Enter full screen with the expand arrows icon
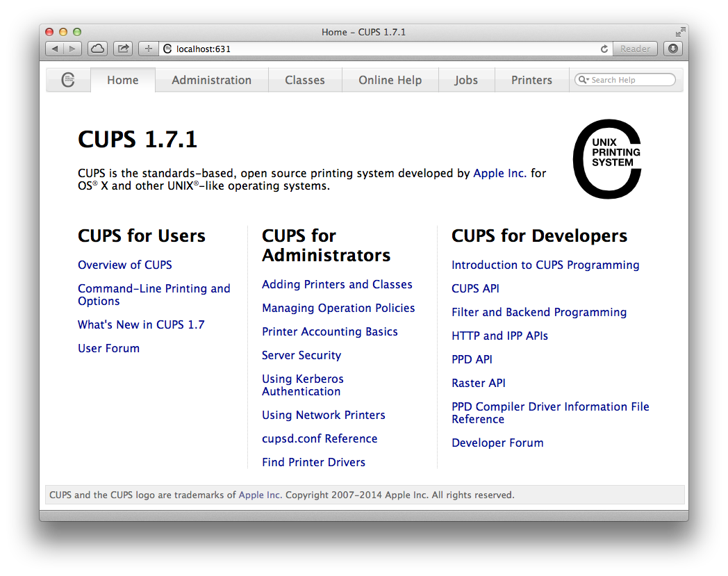Screen dimensions: 728x576 pyautogui.click(x=680, y=32)
